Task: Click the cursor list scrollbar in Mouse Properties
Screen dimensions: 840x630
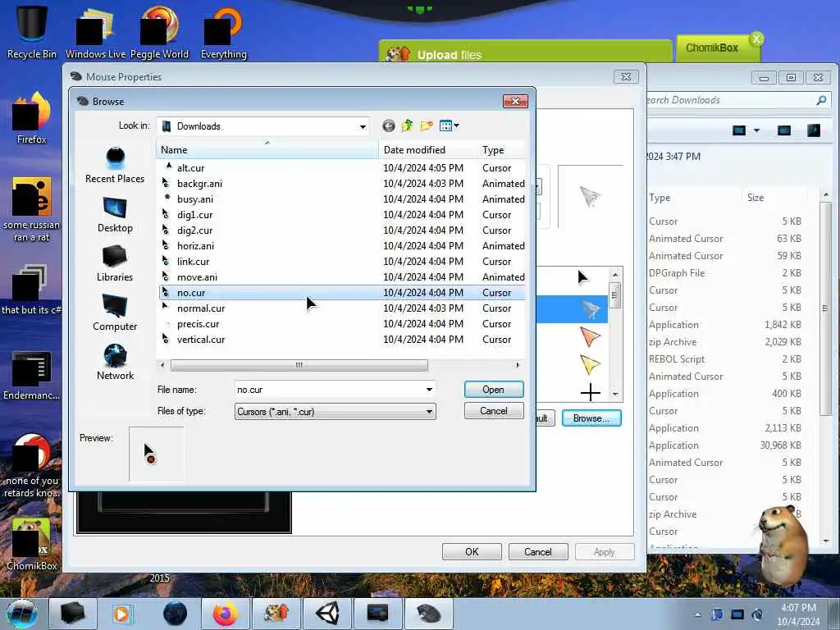Action: coord(615,294)
